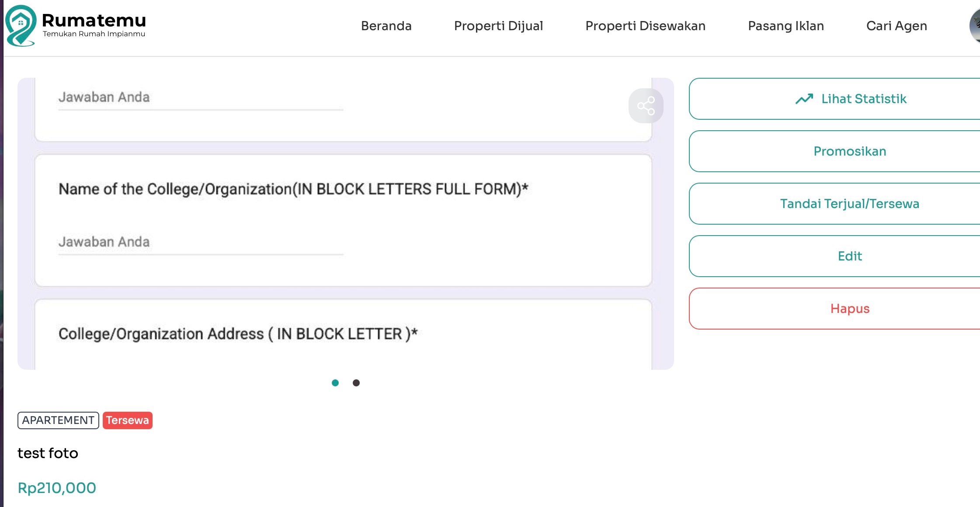The height and width of the screenshot is (507, 980).
Task: Open Cari Agen page
Action: (896, 26)
